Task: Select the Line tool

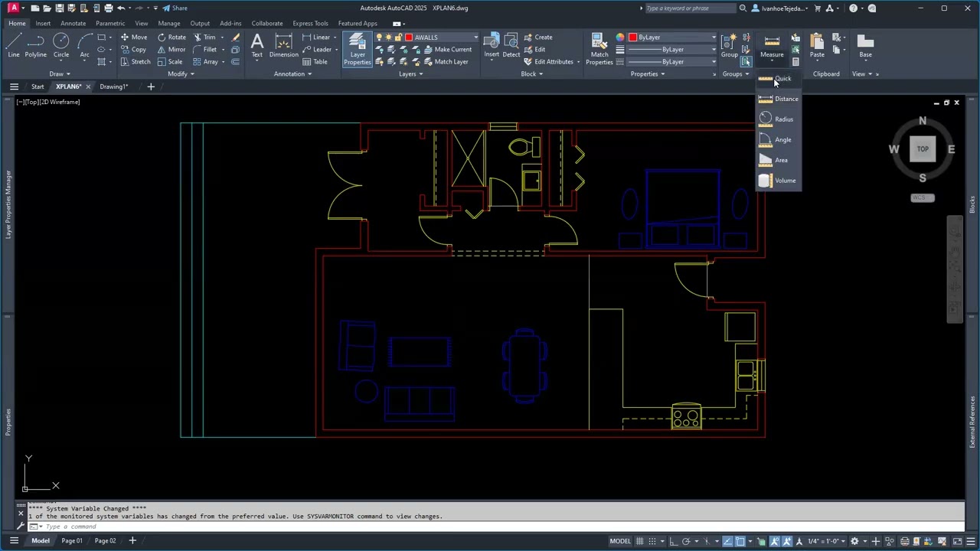Action: point(14,46)
